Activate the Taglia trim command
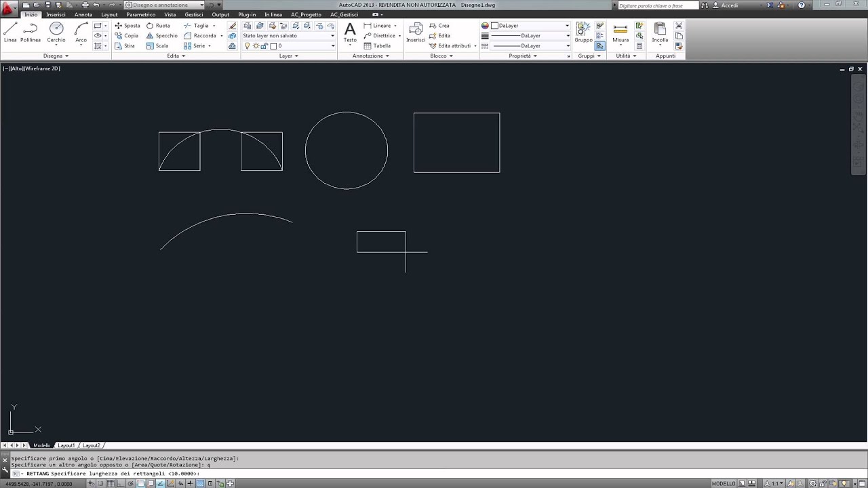 197,26
